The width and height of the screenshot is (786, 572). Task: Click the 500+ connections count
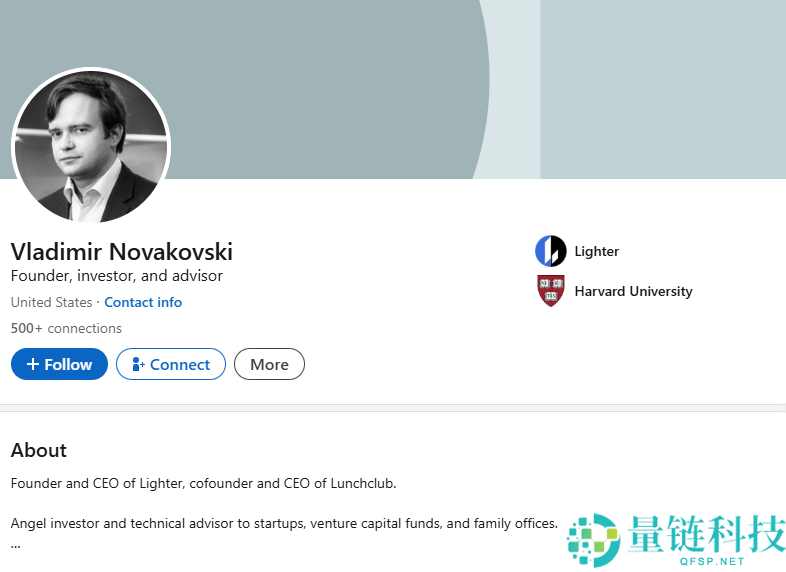click(x=66, y=328)
